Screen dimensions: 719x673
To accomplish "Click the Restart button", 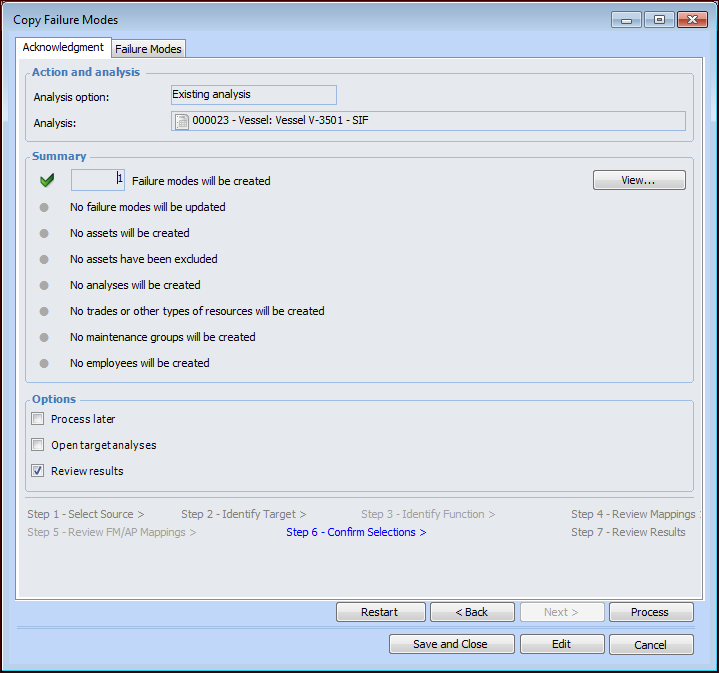I will point(381,612).
